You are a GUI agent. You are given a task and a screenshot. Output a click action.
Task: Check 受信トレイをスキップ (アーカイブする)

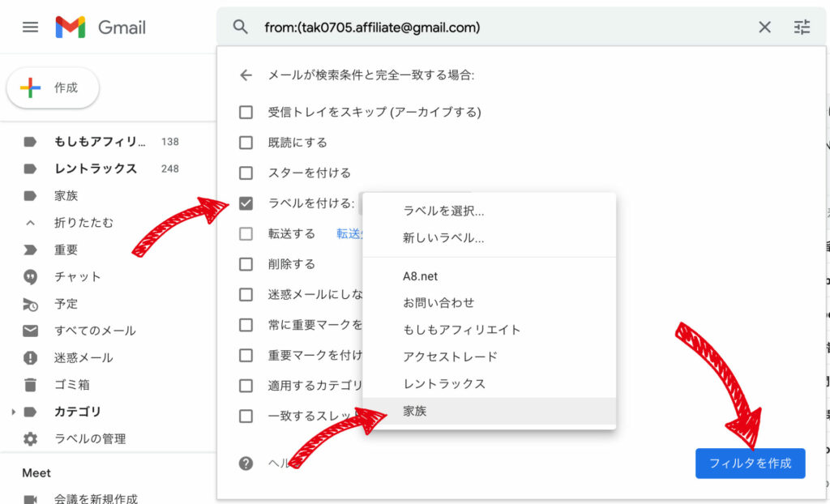246,113
